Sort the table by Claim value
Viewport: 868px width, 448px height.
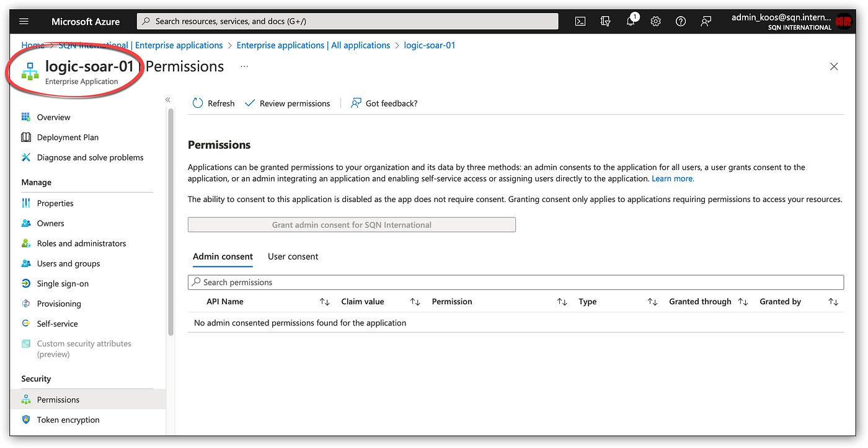tap(415, 302)
